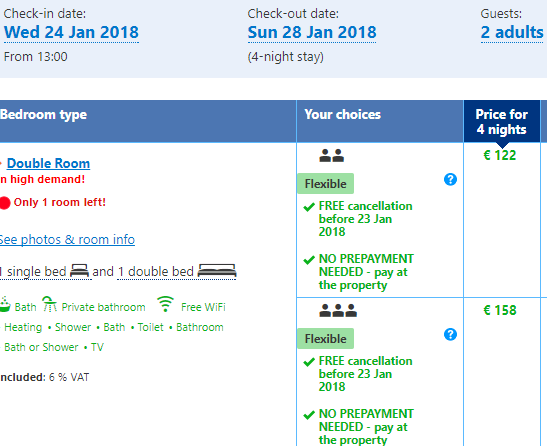Click the three-person occupancy icon

point(338,311)
